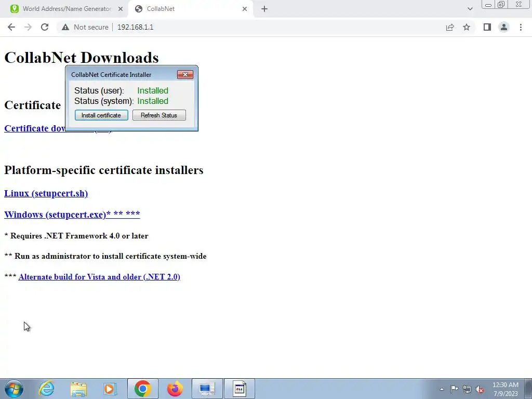Open Chrome's three-dot menu
This screenshot has height=399, width=532.
click(521, 27)
